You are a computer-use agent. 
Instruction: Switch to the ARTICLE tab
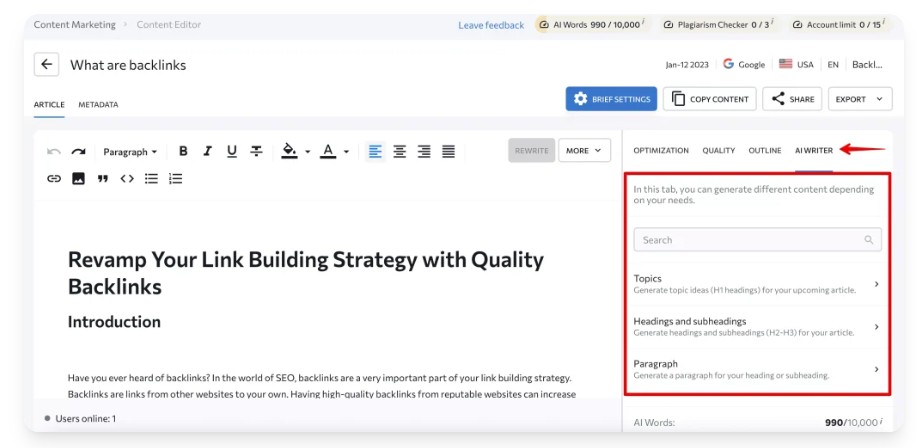tap(49, 105)
